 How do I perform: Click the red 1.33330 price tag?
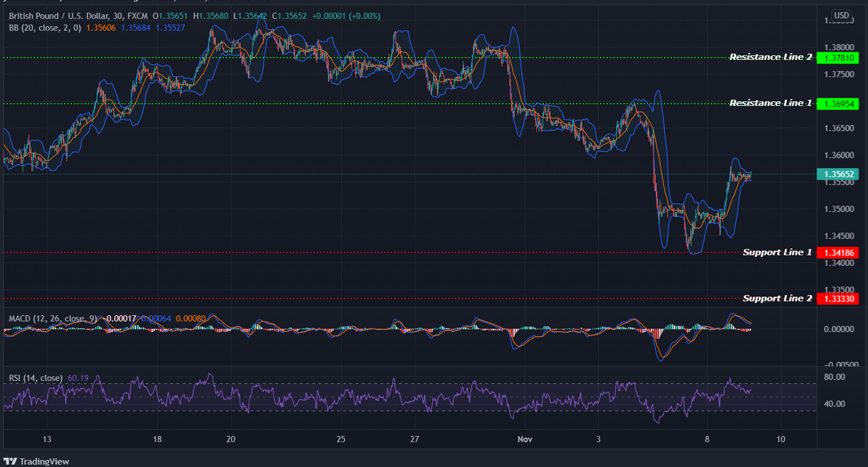click(x=837, y=299)
